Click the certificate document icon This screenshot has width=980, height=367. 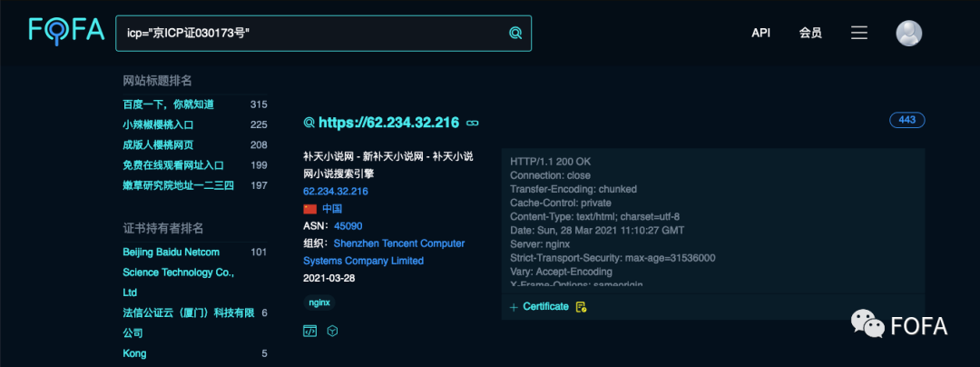pos(582,306)
